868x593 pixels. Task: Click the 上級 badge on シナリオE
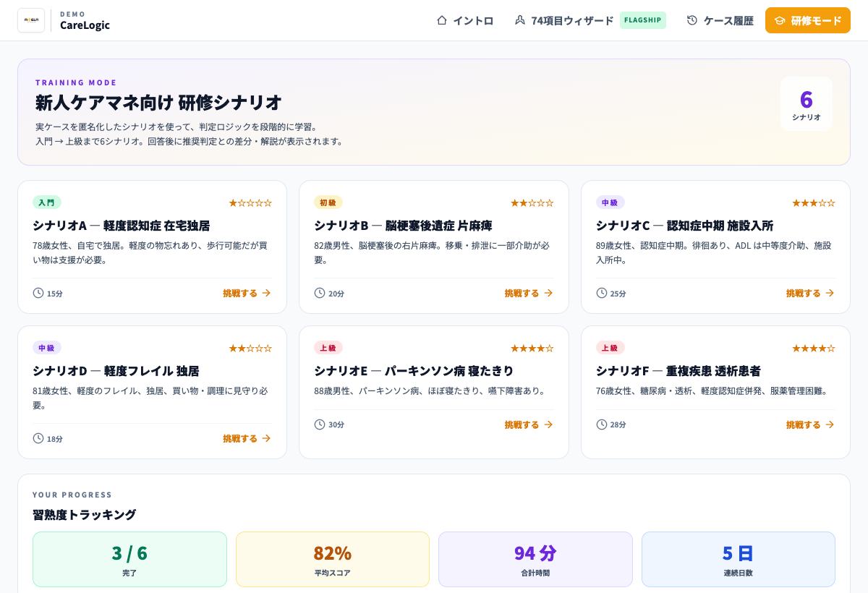[328, 348]
